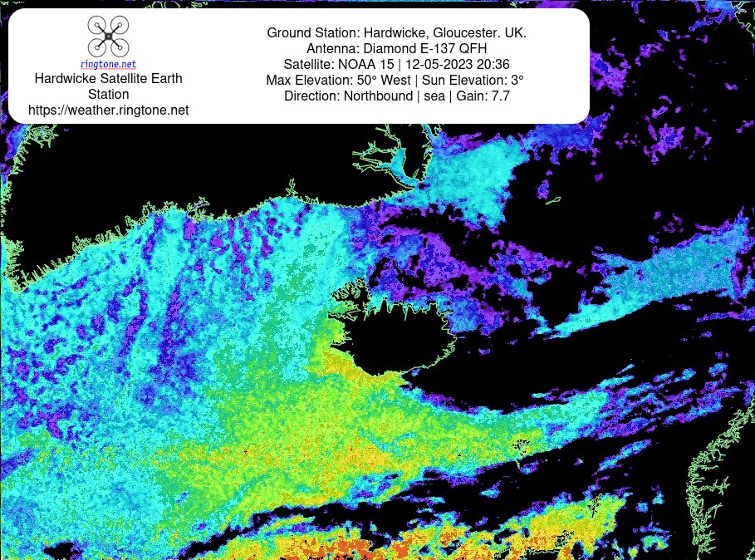Click the Gain: 7.7 value

coord(483,96)
